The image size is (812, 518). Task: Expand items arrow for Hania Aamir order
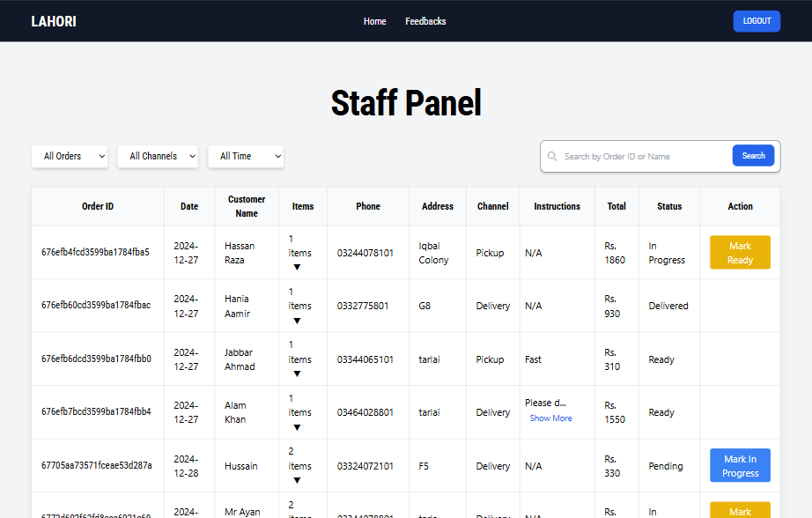pos(297,321)
